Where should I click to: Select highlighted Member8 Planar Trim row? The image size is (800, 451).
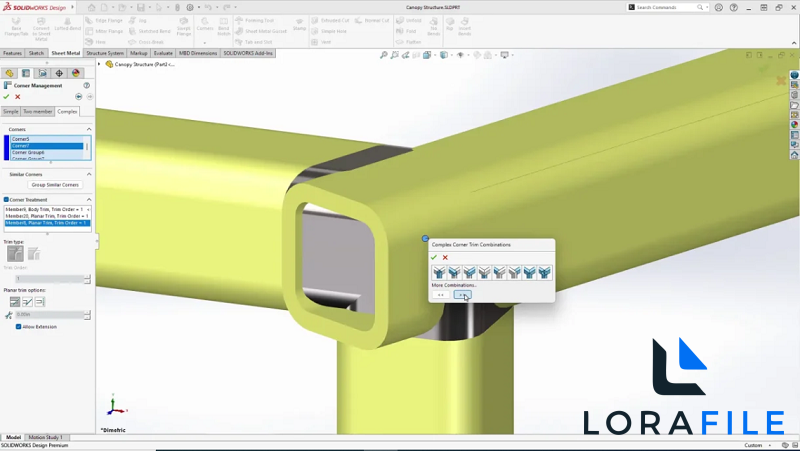tap(47, 223)
